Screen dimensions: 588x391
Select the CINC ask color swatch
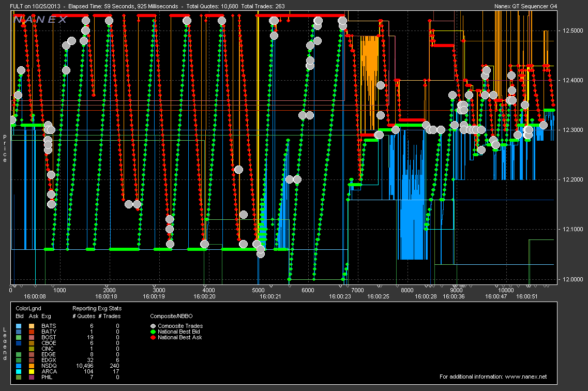32,349
